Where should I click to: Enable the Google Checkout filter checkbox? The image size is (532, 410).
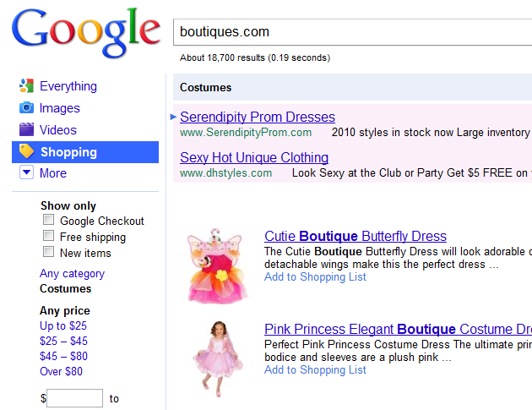pos(49,221)
